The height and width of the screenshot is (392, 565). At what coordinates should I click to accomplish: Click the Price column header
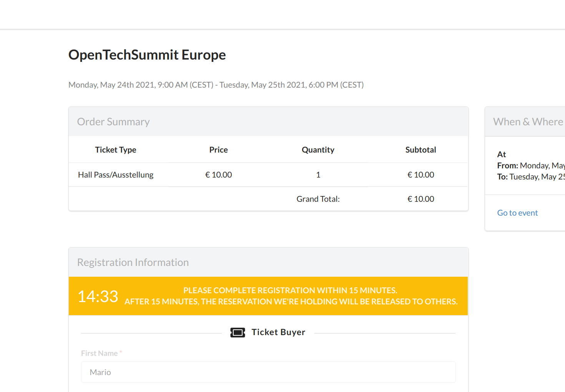[x=219, y=150]
